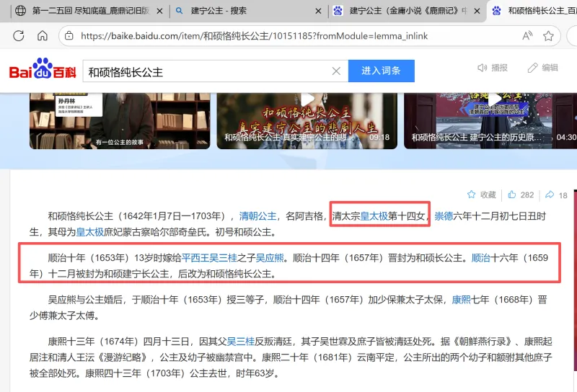
Task: Clear the Baidu Baike search box
Action: pyautogui.click(x=336, y=71)
